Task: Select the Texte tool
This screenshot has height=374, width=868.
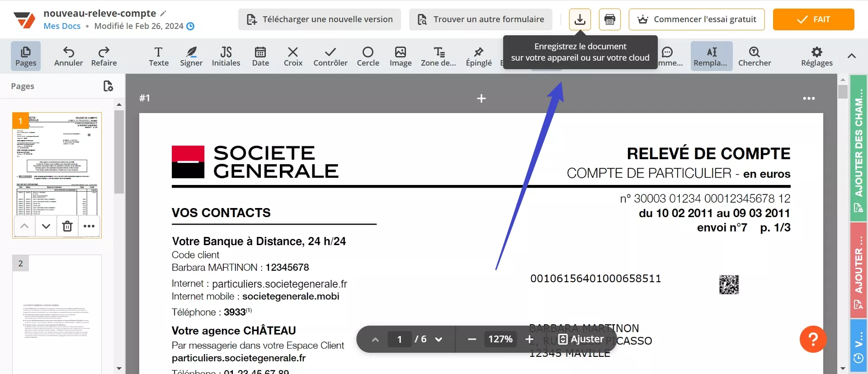Action: 159,56
